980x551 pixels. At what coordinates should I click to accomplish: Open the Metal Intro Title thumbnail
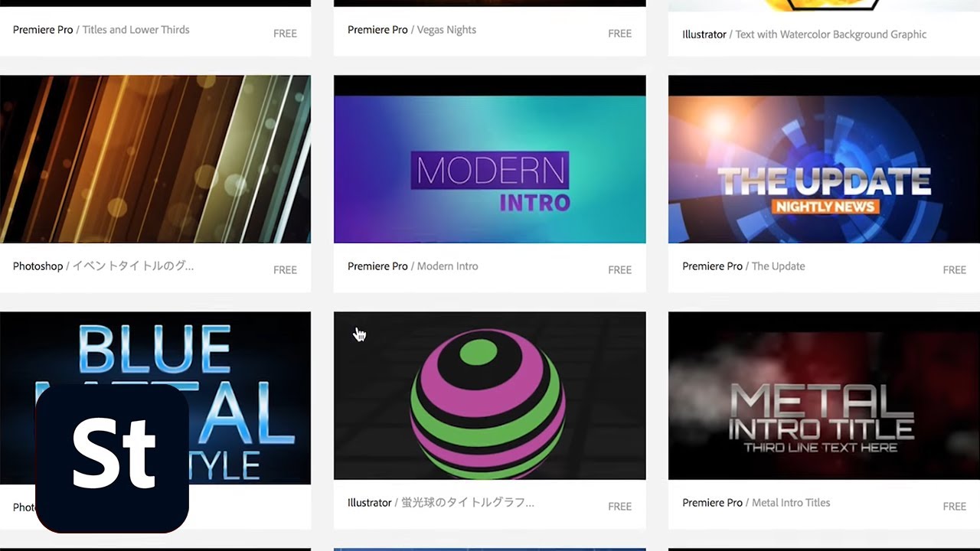(x=824, y=396)
